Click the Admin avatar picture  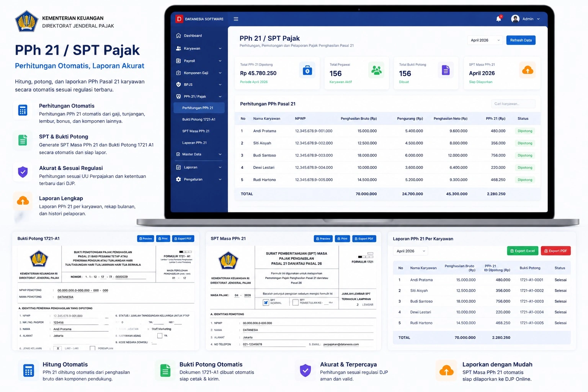click(x=515, y=19)
